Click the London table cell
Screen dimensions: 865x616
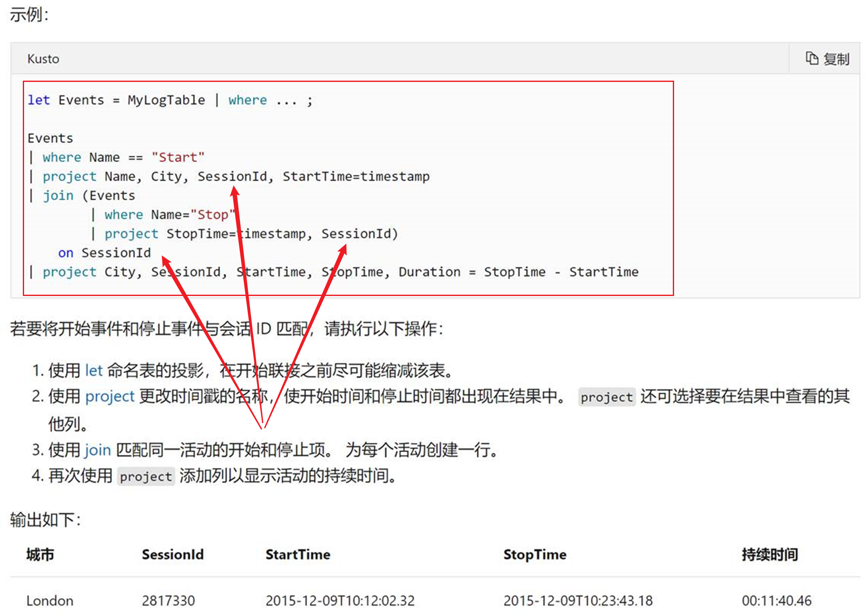pos(49,600)
